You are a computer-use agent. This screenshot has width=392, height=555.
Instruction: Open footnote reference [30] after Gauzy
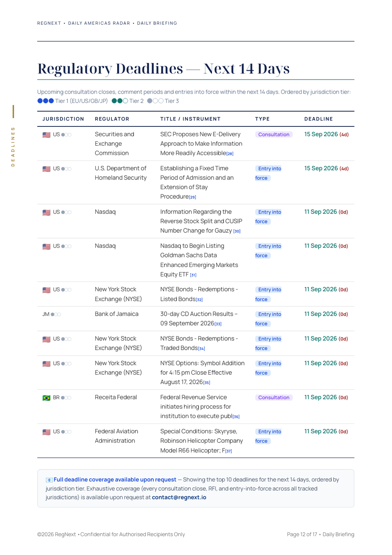(x=237, y=231)
